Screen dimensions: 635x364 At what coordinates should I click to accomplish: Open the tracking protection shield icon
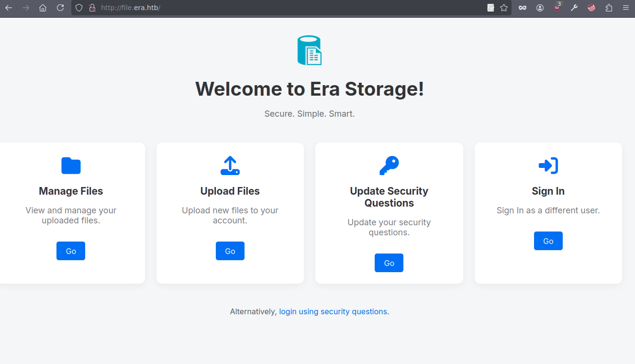79,8
